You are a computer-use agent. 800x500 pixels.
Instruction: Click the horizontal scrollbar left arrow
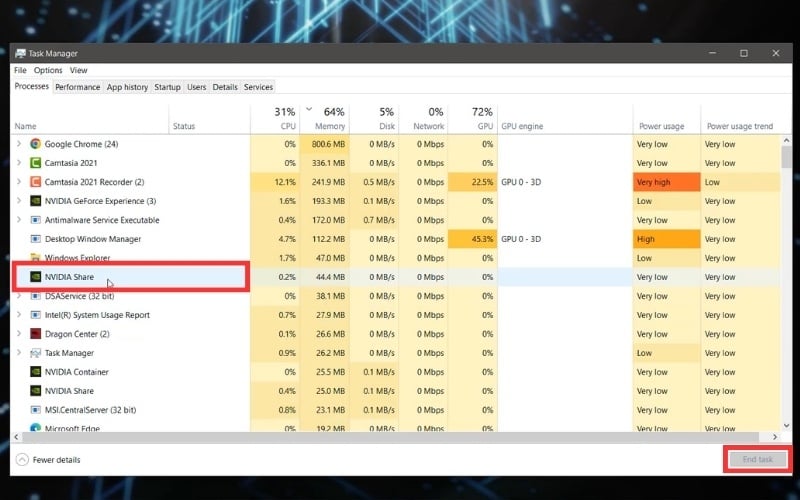tap(16, 437)
